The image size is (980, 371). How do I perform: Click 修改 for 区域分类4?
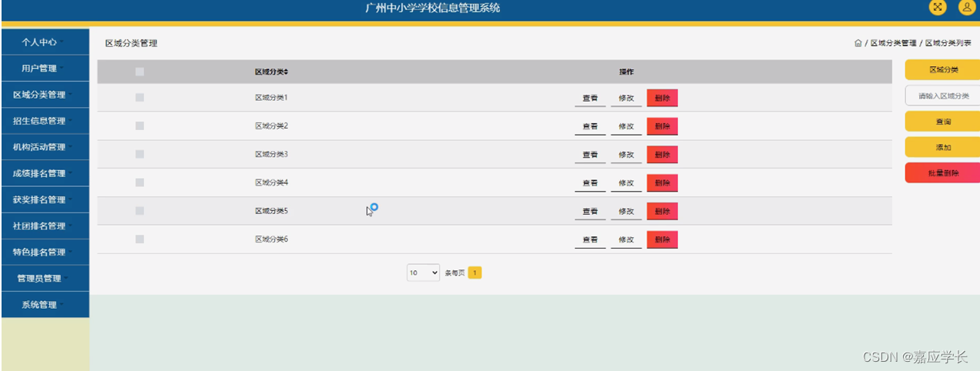[x=626, y=183]
